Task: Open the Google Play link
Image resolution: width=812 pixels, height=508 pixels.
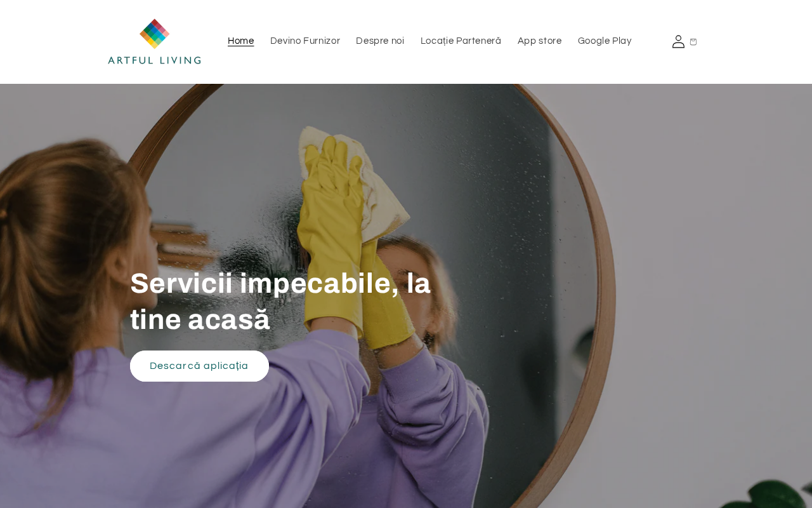Action: pyautogui.click(x=605, y=41)
